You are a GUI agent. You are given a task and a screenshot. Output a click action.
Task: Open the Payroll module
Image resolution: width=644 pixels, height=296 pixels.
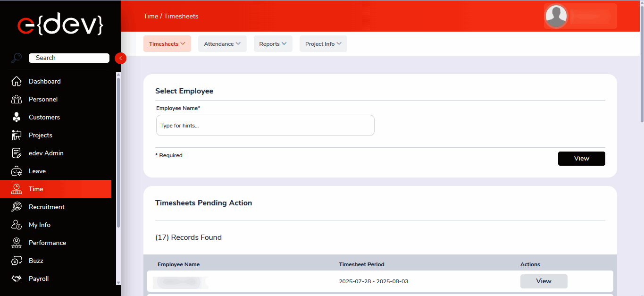click(x=38, y=279)
